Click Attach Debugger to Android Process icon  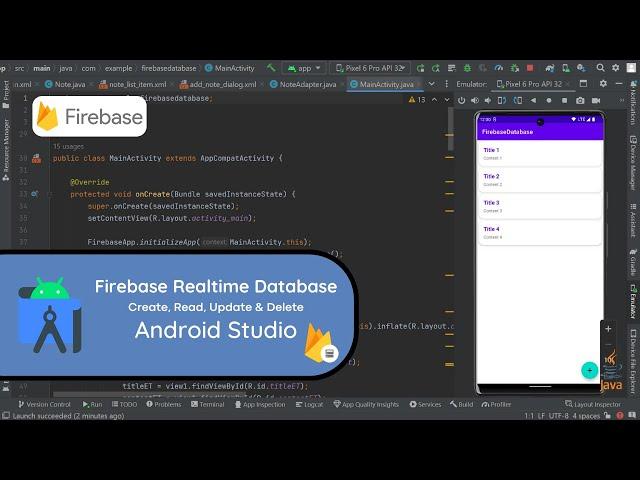point(514,68)
